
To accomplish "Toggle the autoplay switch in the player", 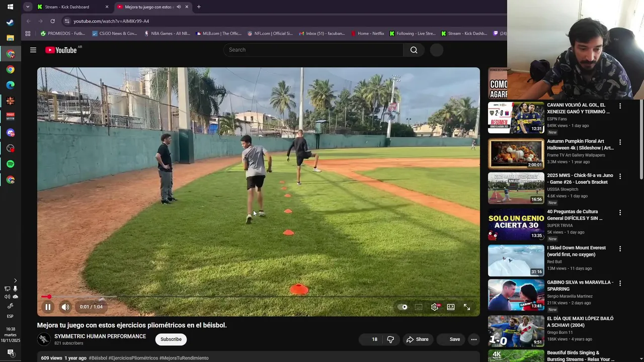I will point(403,307).
